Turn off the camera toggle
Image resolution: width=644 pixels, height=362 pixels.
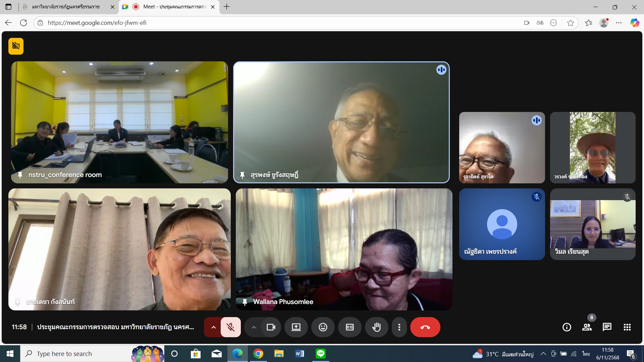271,327
